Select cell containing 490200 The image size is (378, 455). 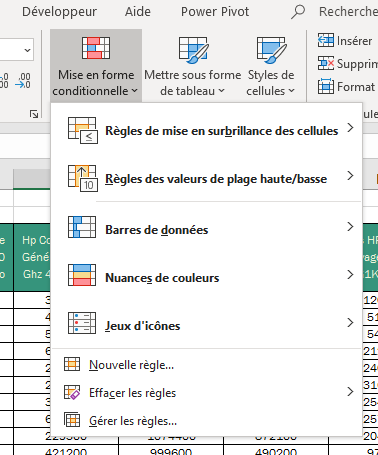(x=276, y=450)
